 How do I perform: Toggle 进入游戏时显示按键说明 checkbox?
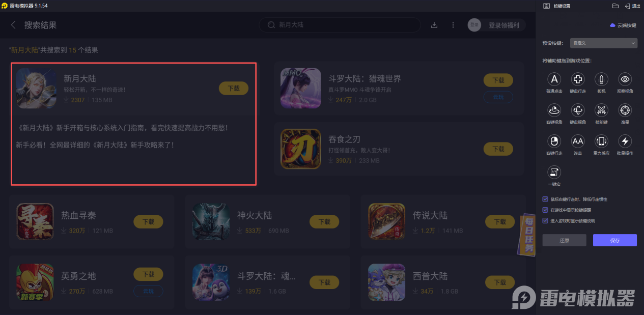click(545, 221)
